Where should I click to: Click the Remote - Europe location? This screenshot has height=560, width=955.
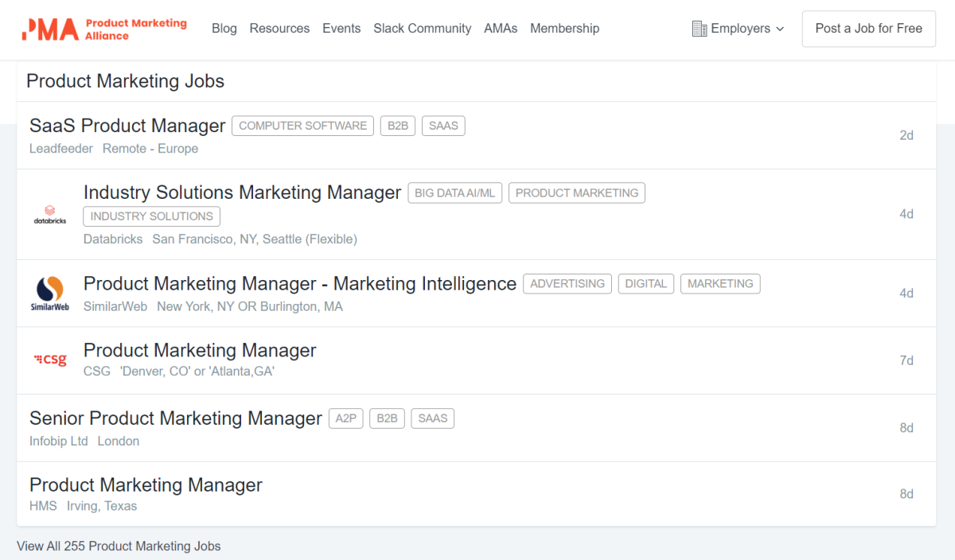(x=150, y=149)
